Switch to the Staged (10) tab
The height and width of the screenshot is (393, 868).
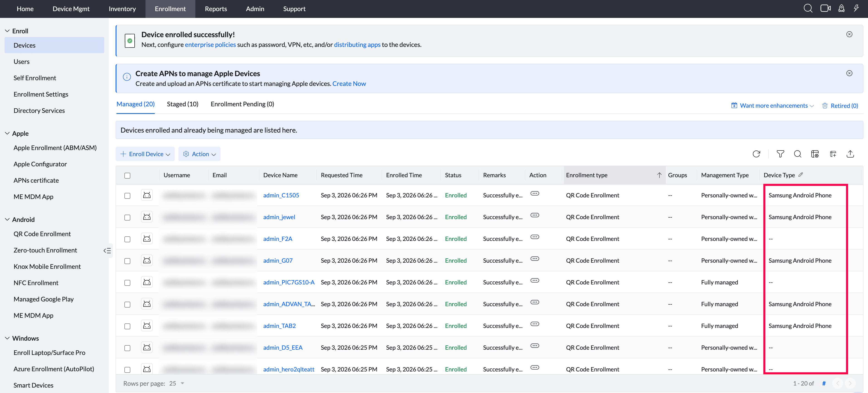pyautogui.click(x=183, y=104)
